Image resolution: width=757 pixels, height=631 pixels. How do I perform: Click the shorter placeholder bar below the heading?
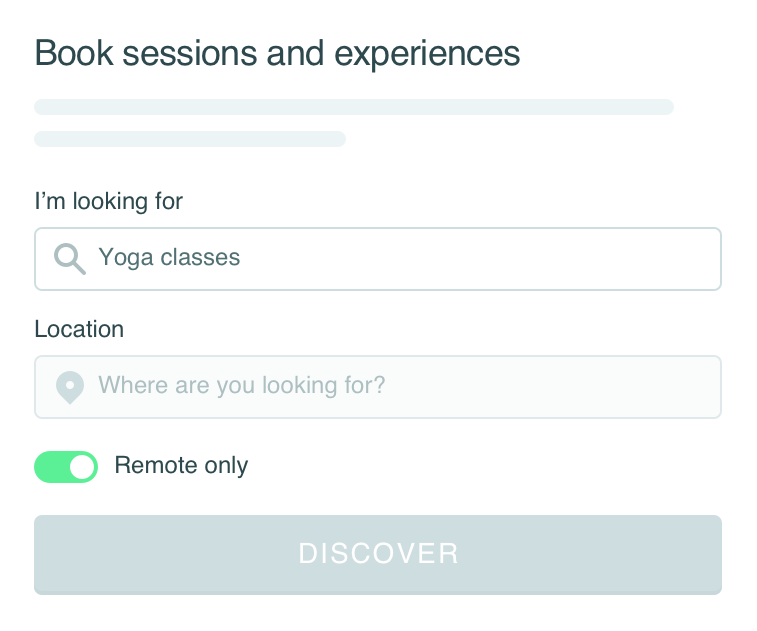(x=190, y=139)
